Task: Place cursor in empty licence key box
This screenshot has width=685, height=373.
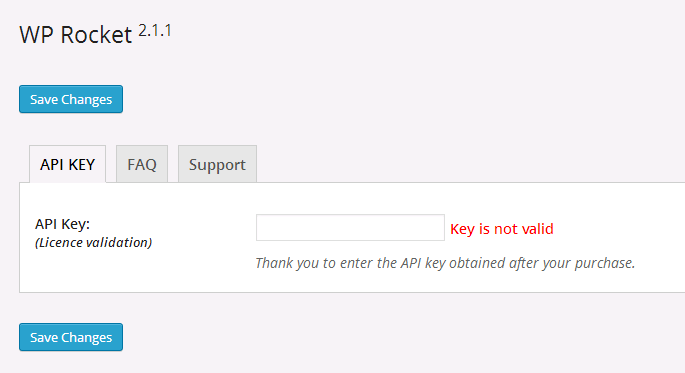Action: 350,228
